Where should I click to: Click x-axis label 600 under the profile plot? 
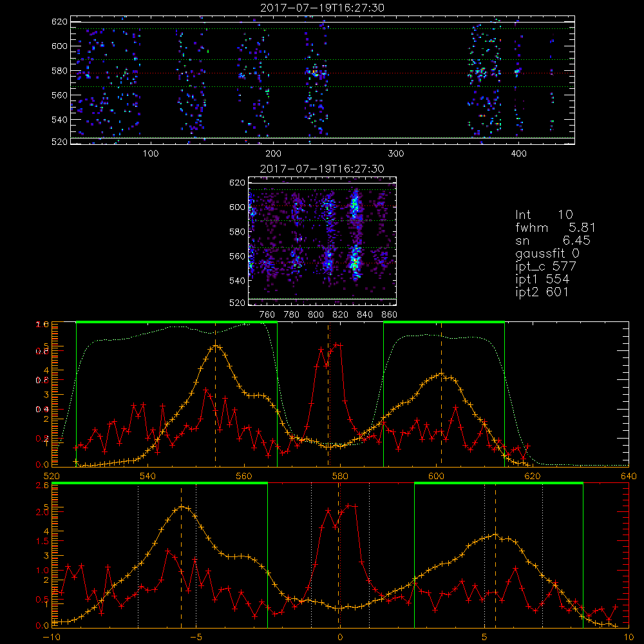436,477
